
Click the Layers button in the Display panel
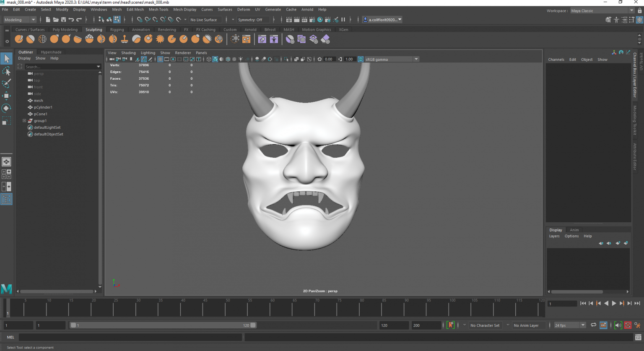click(554, 236)
